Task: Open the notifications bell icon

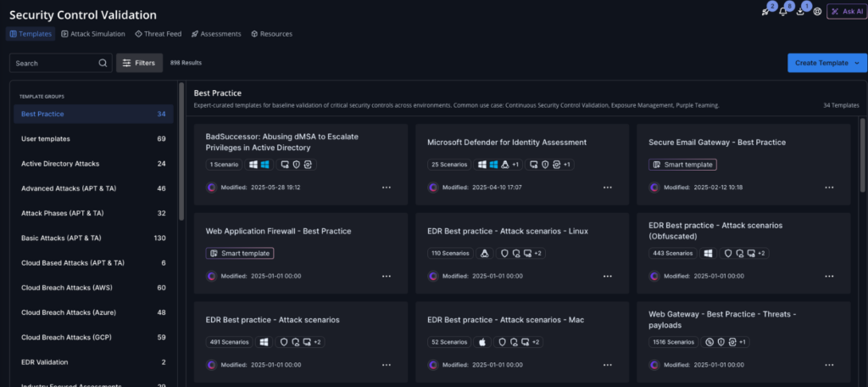Action: click(x=782, y=12)
